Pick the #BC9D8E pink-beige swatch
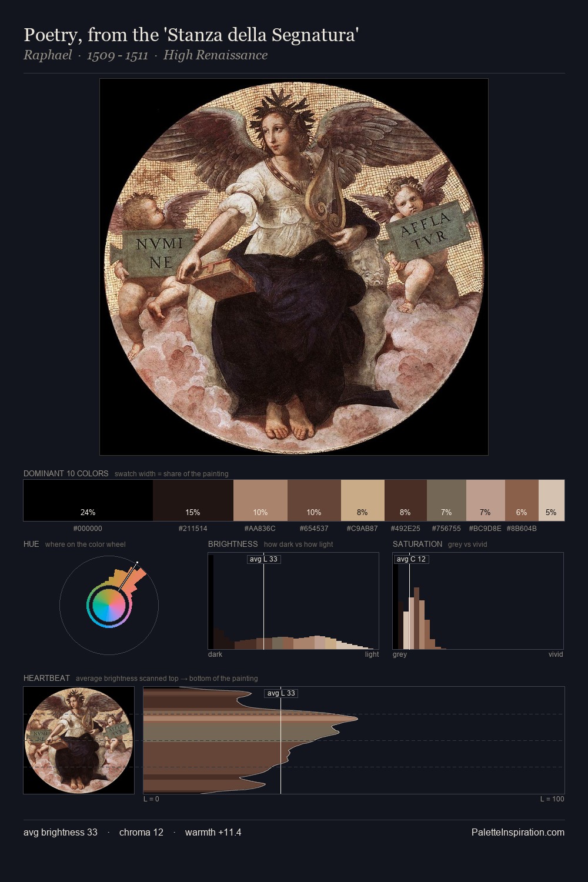588x882 pixels. pyautogui.click(x=486, y=500)
